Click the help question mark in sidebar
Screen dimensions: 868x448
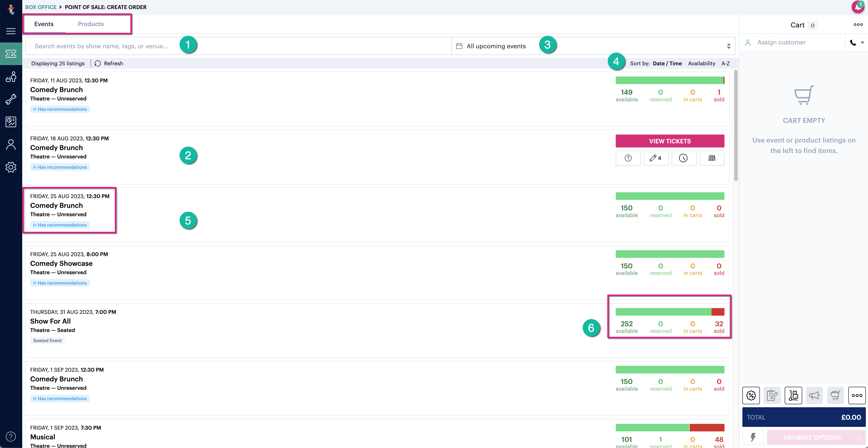tap(11, 437)
